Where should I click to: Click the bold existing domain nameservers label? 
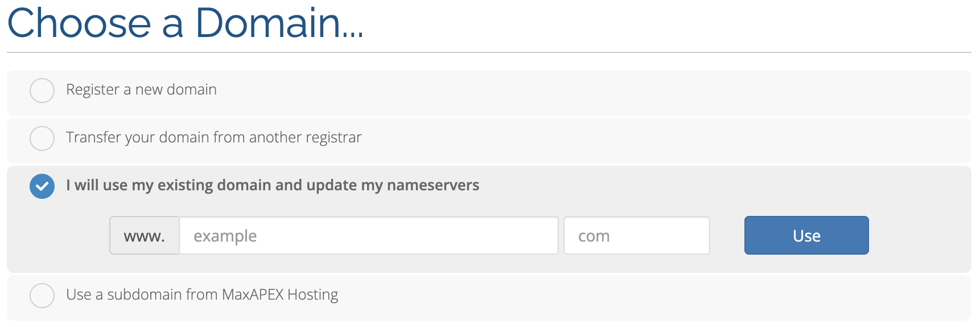click(x=273, y=186)
